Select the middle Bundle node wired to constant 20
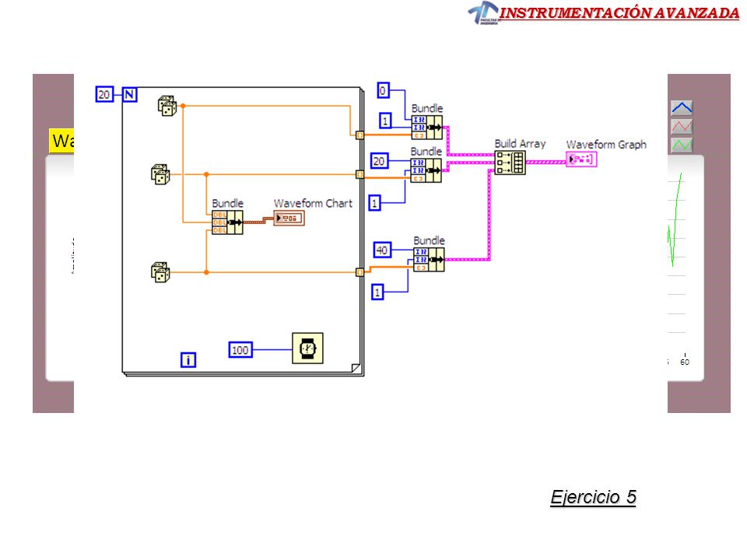 point(426,170)
